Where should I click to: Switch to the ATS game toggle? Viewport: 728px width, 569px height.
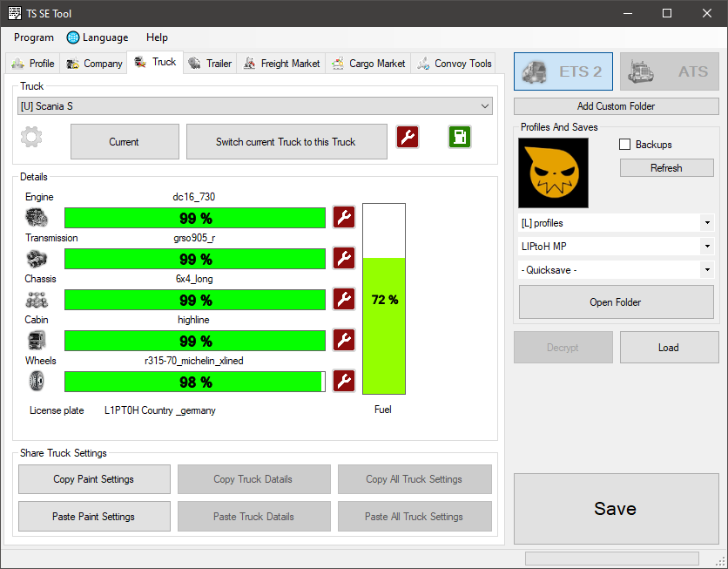coord(670,71)
